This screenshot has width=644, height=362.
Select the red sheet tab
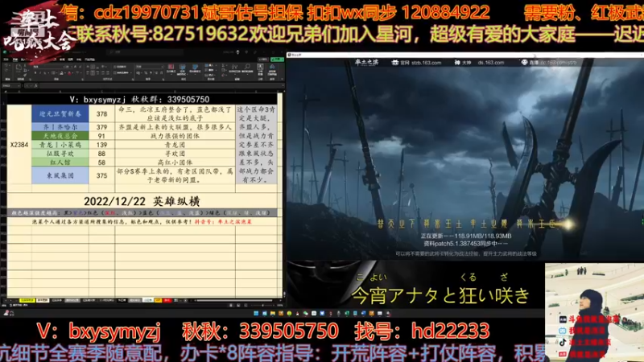tap(167, 300)
